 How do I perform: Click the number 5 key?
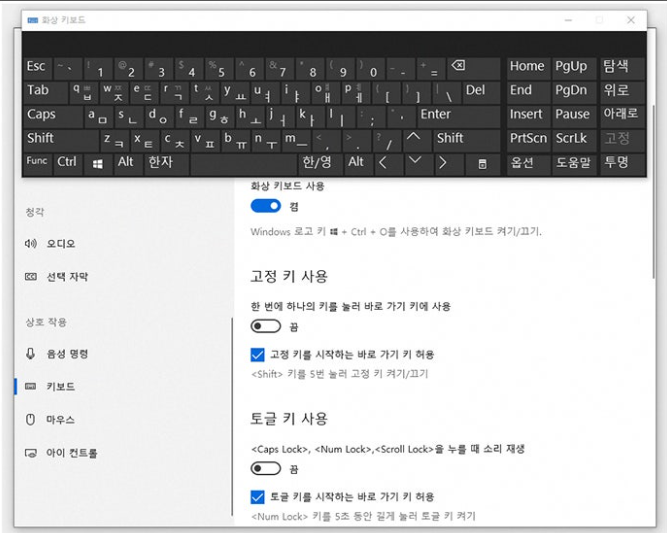click(x=219, y=68)
